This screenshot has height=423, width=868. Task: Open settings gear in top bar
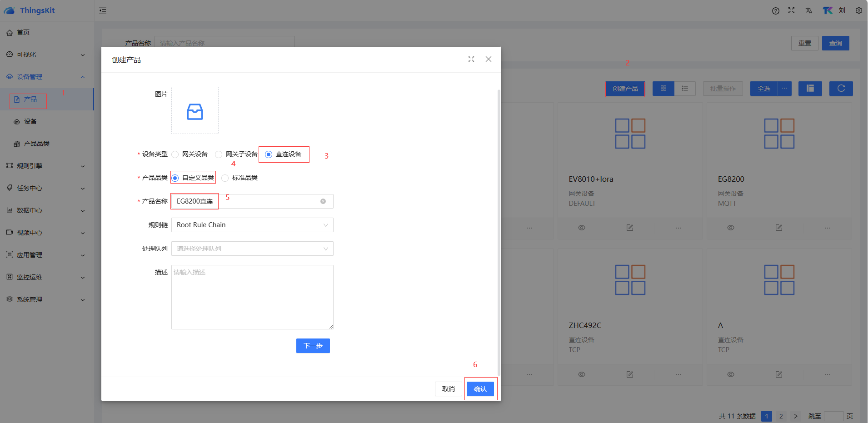858,10
